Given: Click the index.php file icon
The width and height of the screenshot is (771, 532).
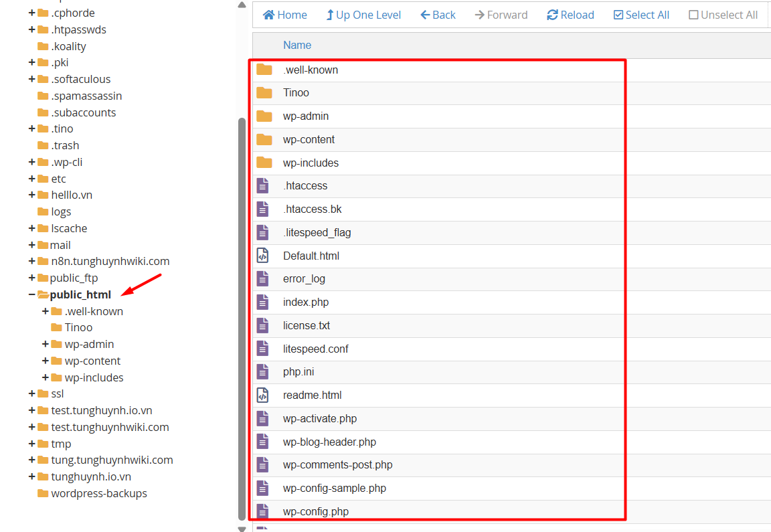Looking at the screenshot, I should point(263,302).
